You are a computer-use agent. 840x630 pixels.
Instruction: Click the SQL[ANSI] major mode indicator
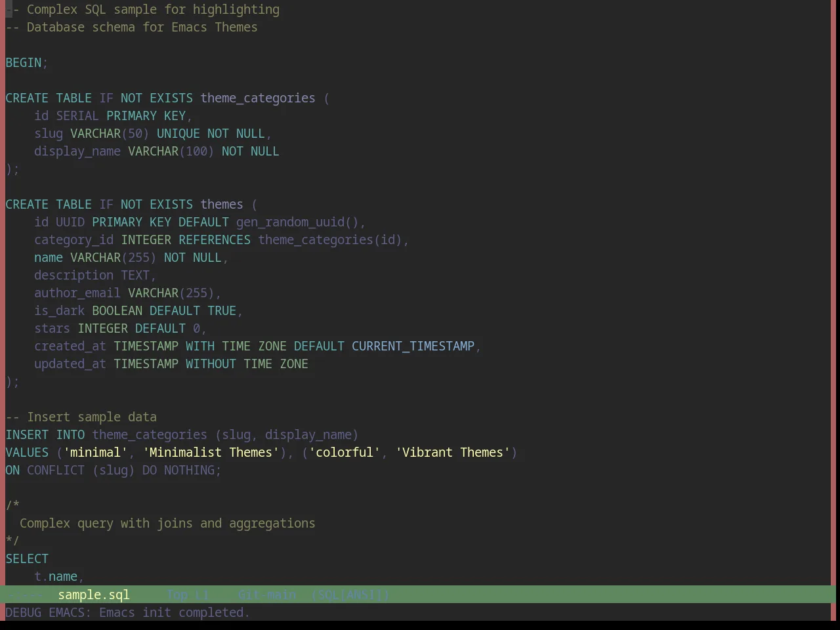point(350,595)
